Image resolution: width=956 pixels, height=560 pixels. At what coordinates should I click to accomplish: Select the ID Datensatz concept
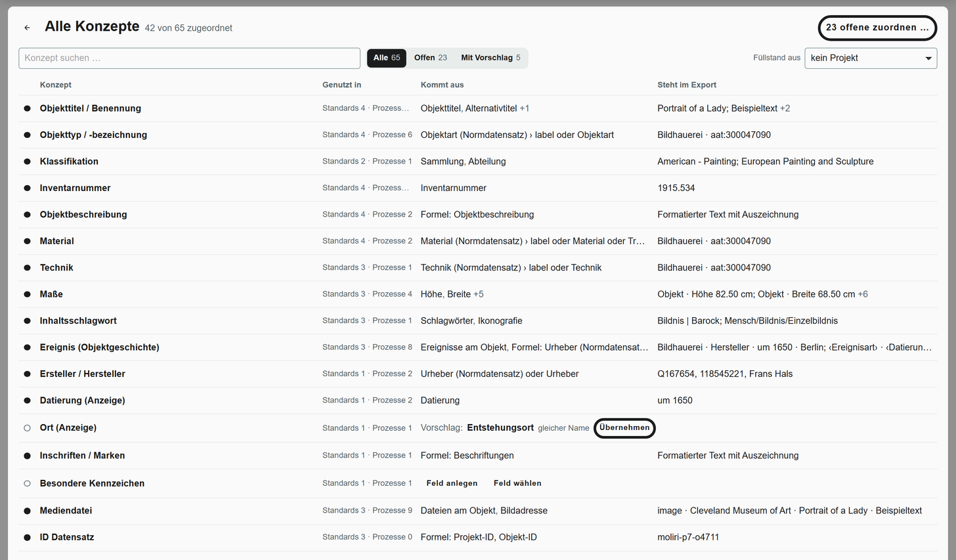pos(67,537)
